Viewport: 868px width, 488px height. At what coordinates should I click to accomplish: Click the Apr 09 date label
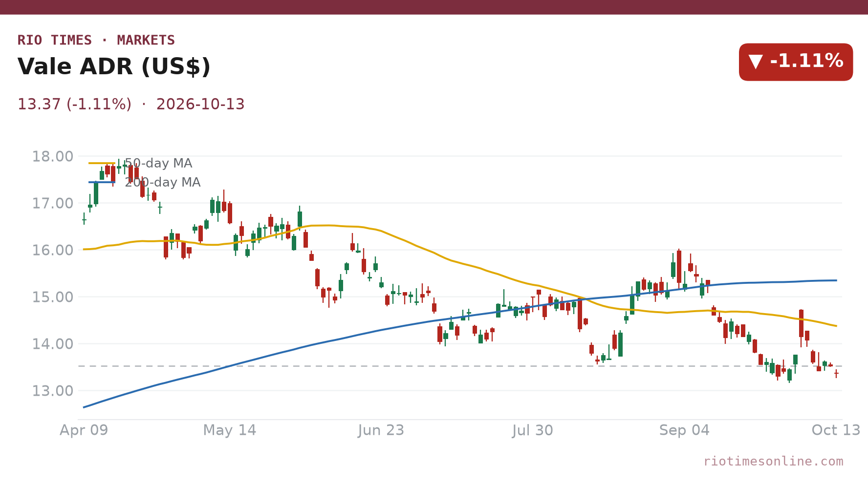[x=84, y=430]
